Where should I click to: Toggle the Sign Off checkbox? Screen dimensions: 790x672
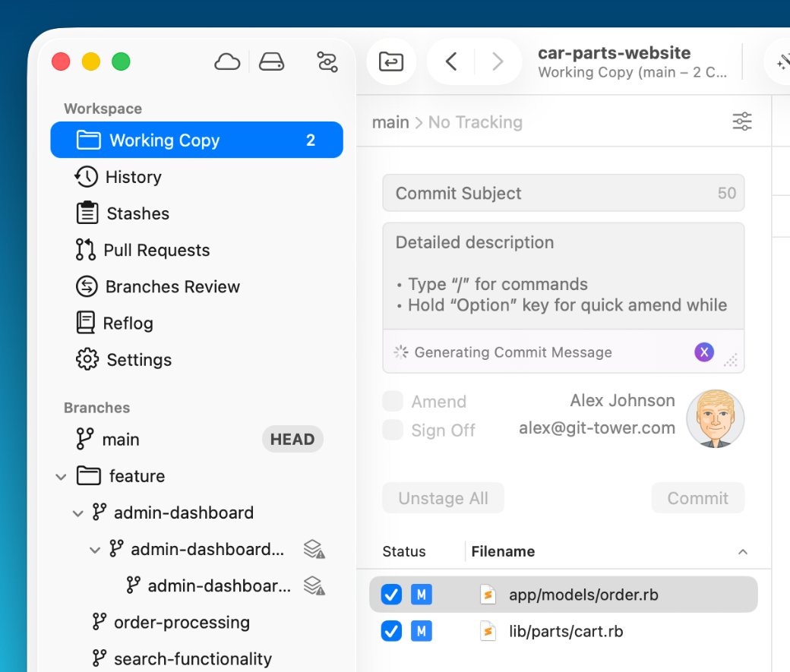[x=393, y=431]
